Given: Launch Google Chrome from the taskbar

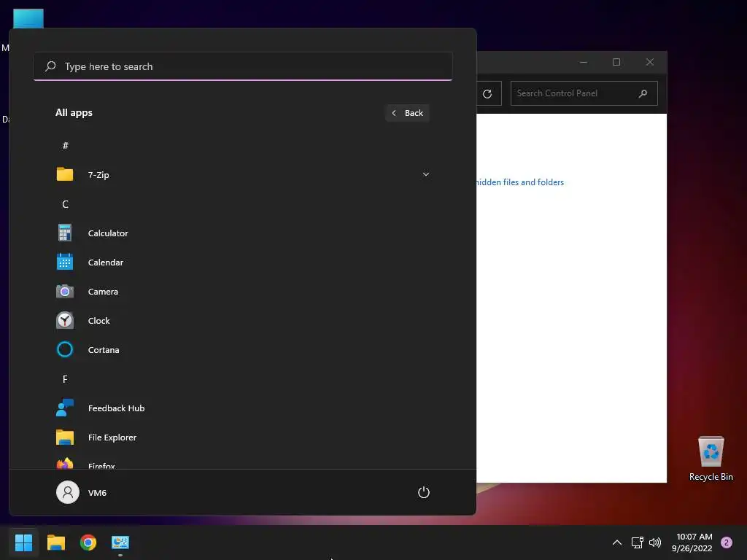Looking at the screenshot, I should click(x=88, y=542).
